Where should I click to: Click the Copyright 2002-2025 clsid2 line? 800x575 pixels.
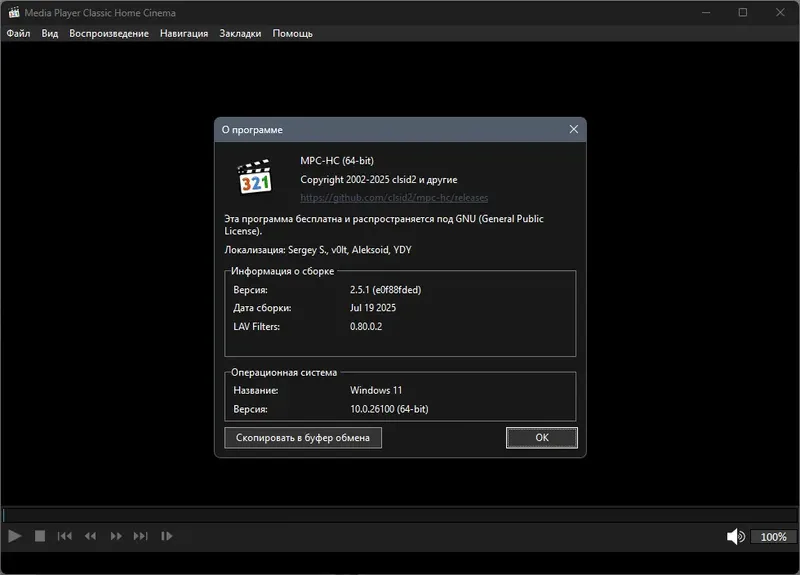[379, 180]
